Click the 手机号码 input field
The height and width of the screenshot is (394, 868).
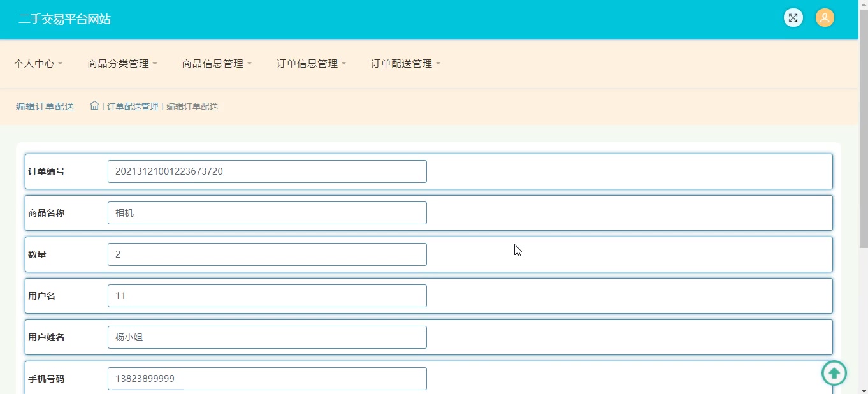pyautogui.click(x=267, y=379)
